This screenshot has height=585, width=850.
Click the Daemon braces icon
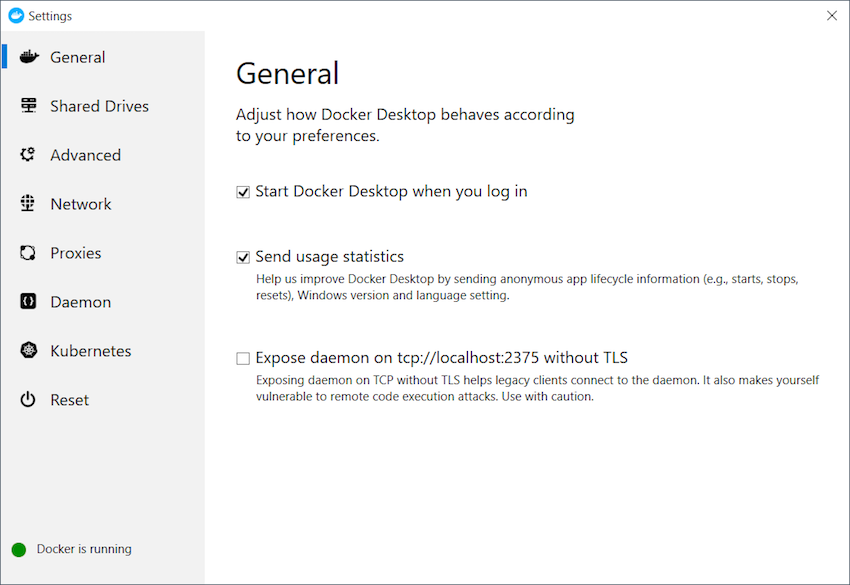point(28,301)
